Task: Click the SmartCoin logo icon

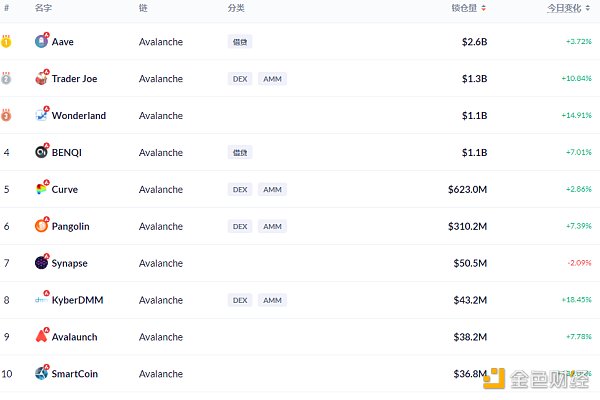Action: pyautogui.click(x=41, y=373)
